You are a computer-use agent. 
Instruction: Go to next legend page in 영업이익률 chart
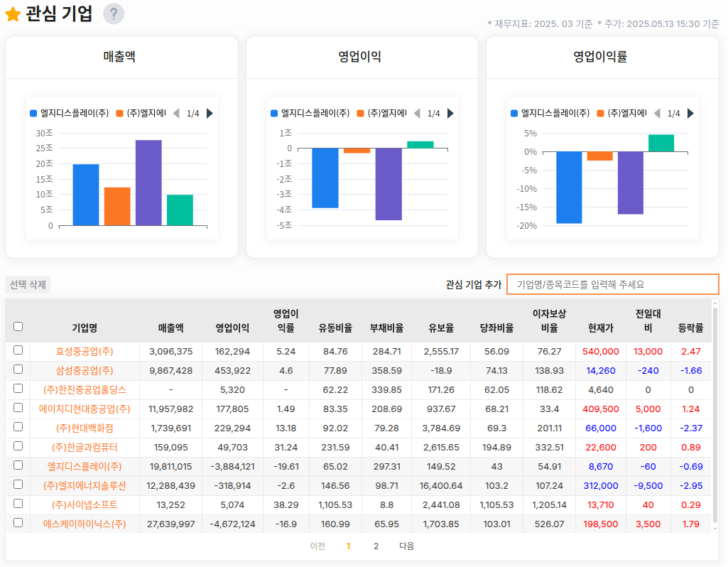(690, 113)
